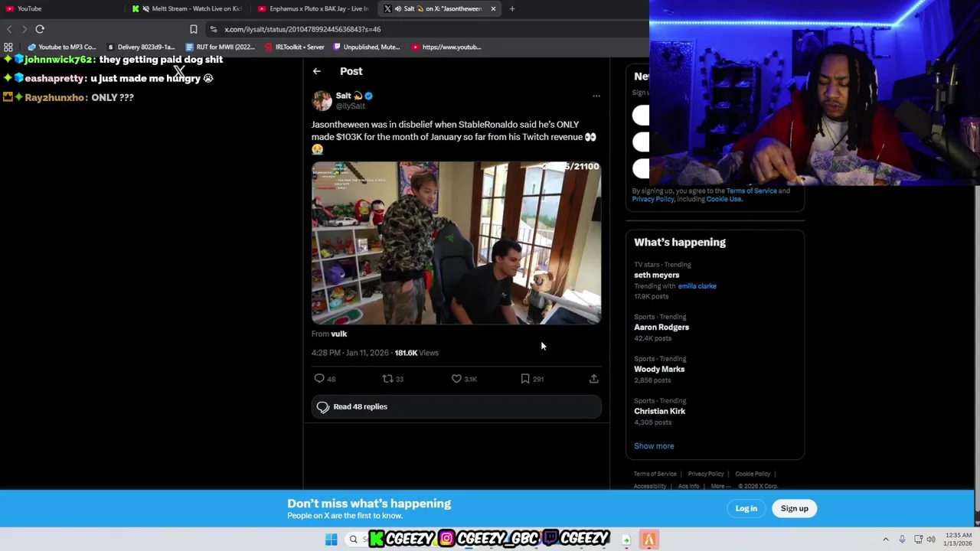Open the orange app icon in taskbar
Viewport: 980px width, 551px height.
(x=648, y=540)
